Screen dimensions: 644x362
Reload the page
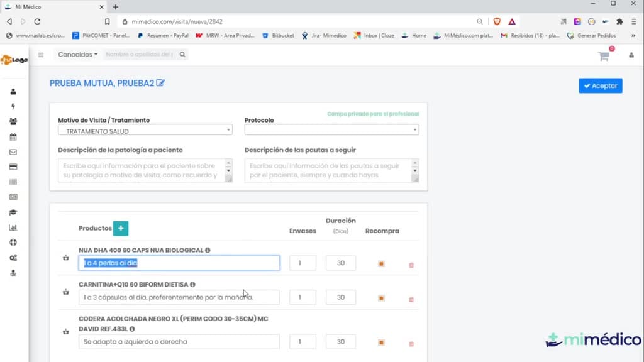pos(37,21)
